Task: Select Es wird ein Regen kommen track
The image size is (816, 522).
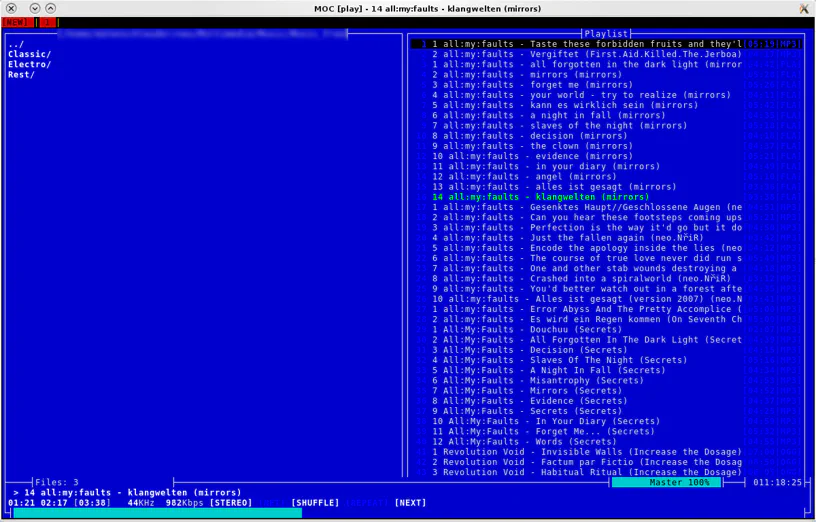Action: coord(606,320)
